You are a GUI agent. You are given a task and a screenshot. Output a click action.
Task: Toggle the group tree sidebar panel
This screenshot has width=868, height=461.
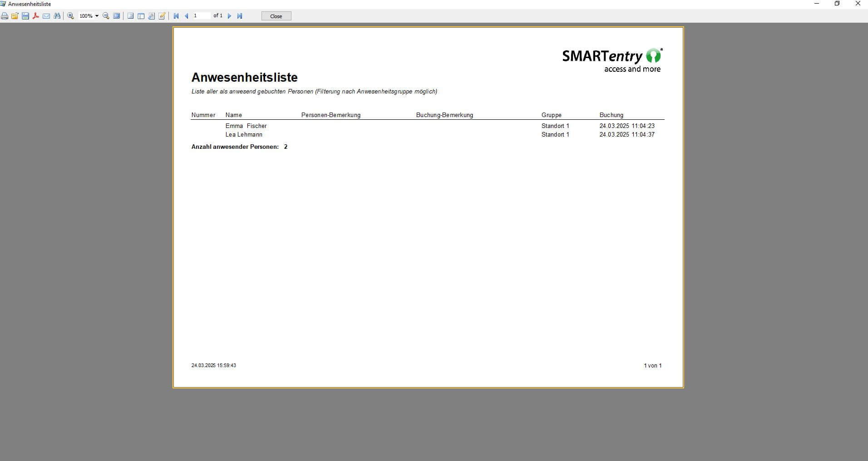tap(141, 15)
